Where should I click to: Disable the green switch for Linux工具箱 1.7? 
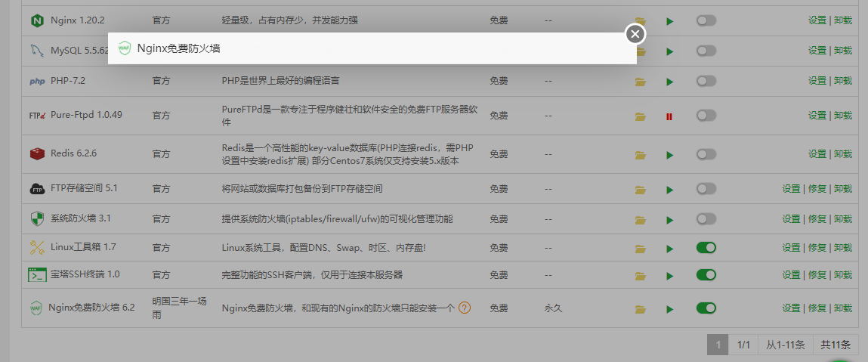click(x=706, y=248)
